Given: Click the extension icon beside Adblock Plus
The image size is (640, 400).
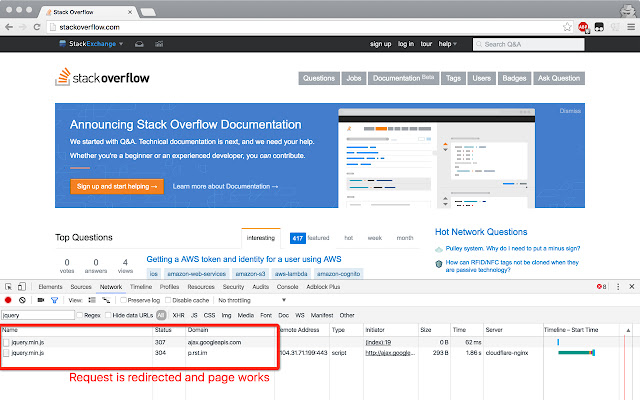Looking at the screenshot, I should click(599, 27).
